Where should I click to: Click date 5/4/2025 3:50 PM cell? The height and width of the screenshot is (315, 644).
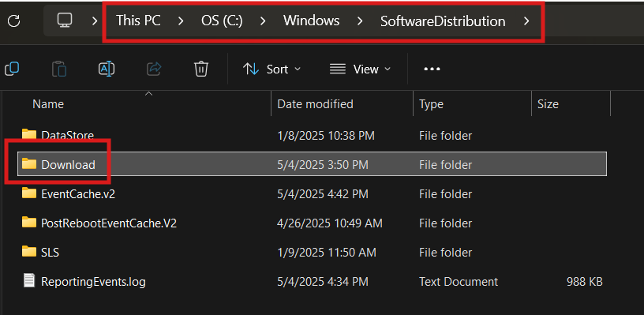[323, 164]
